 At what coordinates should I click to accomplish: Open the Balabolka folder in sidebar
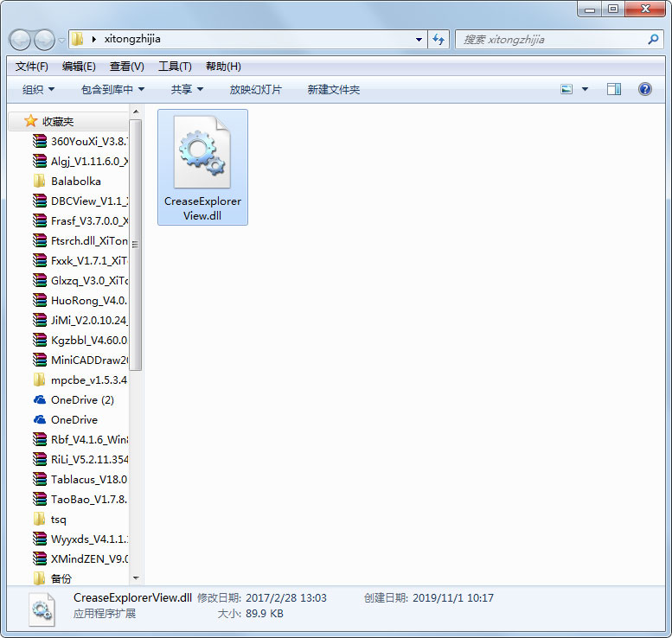tap(75, 182)
